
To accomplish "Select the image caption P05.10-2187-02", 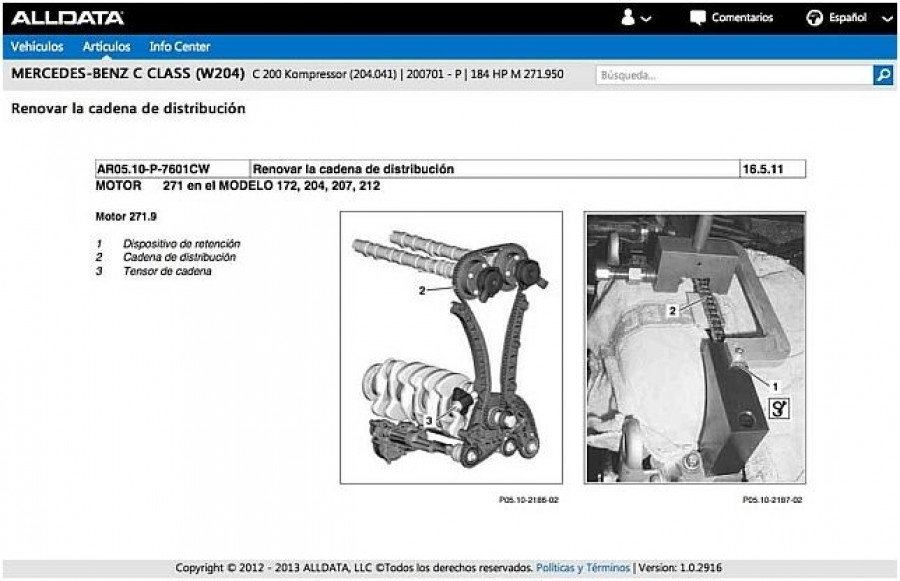I will [x=772, y=500].
